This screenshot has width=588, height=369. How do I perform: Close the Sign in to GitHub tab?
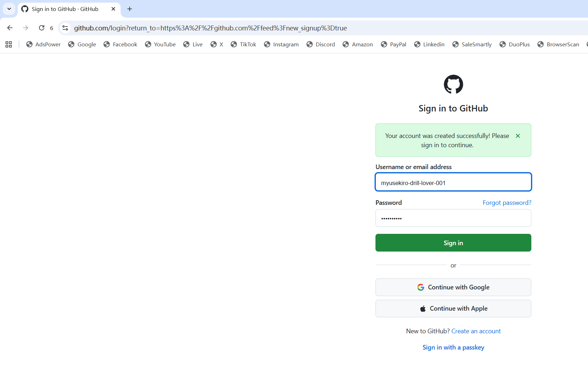[x=113, y=9]
